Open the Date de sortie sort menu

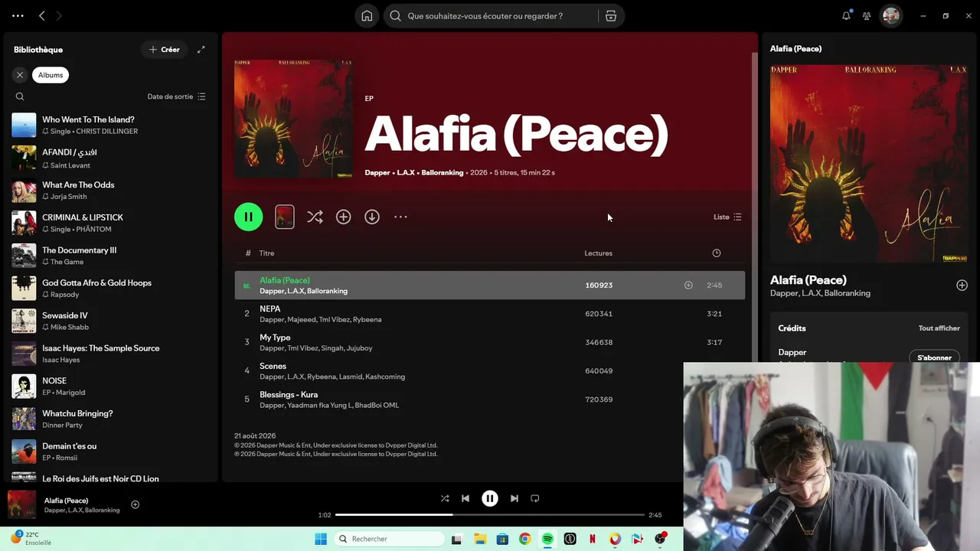176,96
